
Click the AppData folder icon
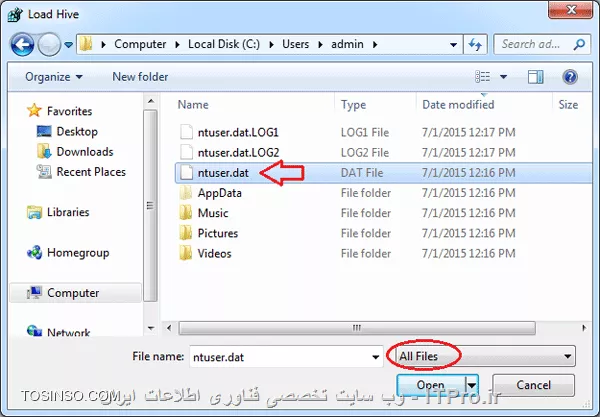point(186,192)
